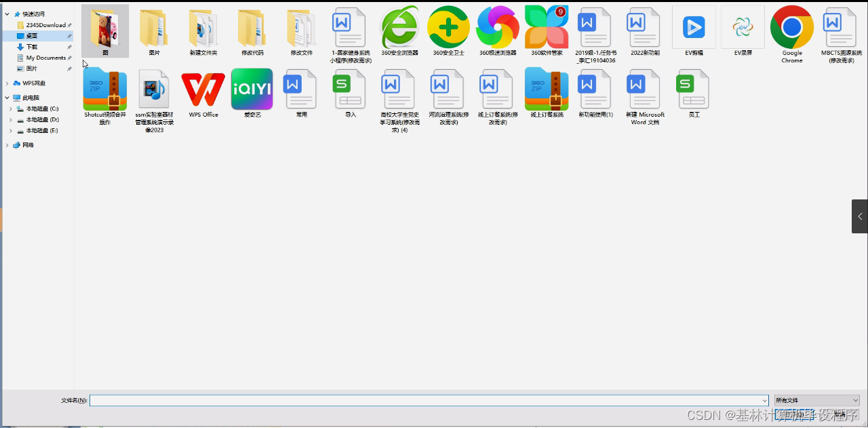Click the 360极速浏览器 shortcut icon
This screenshot has width=868, height=428.
coord(498,31)
